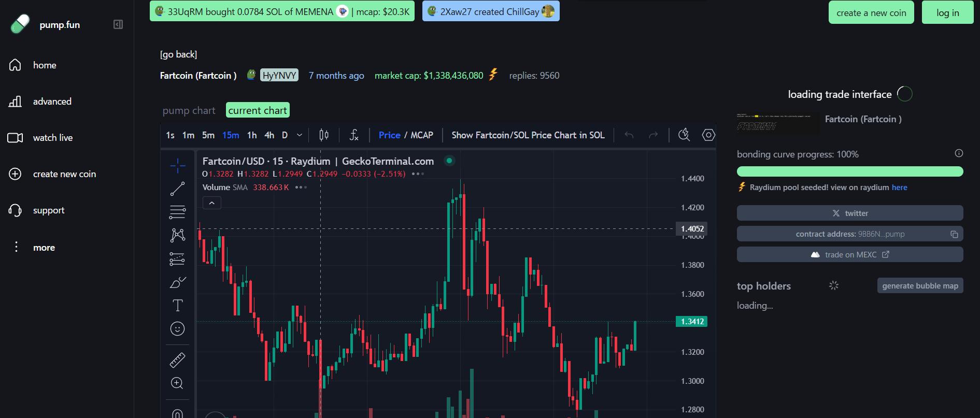Open the emoji icons tool
The height and width of the screenshot is (418, 980).
[178, 329]
